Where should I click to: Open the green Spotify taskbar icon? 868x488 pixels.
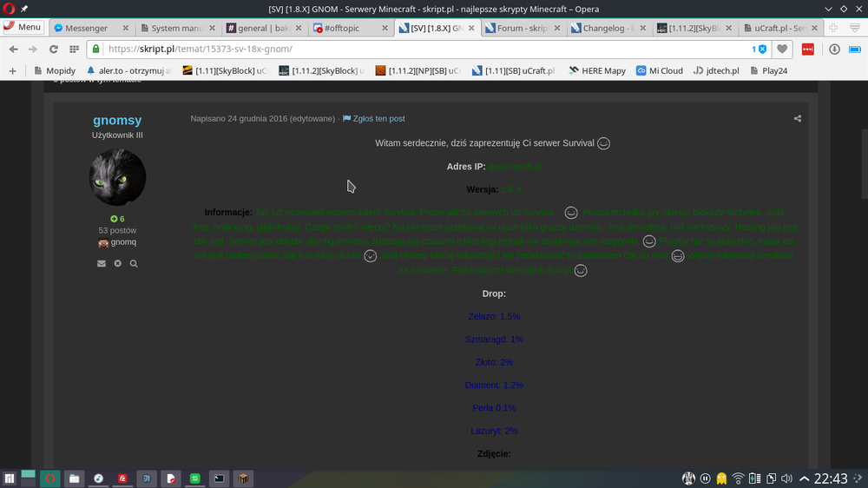click(194, 478)
